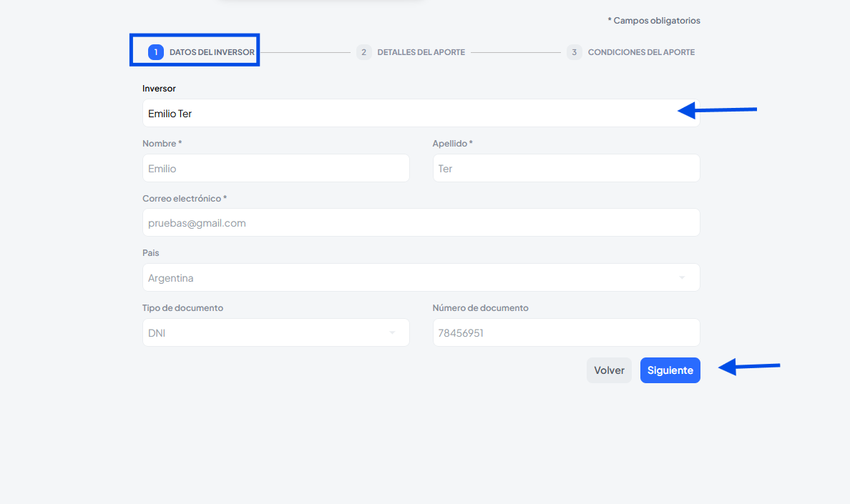
Task: Click the step 2 number badge
Action: (364, 52)
